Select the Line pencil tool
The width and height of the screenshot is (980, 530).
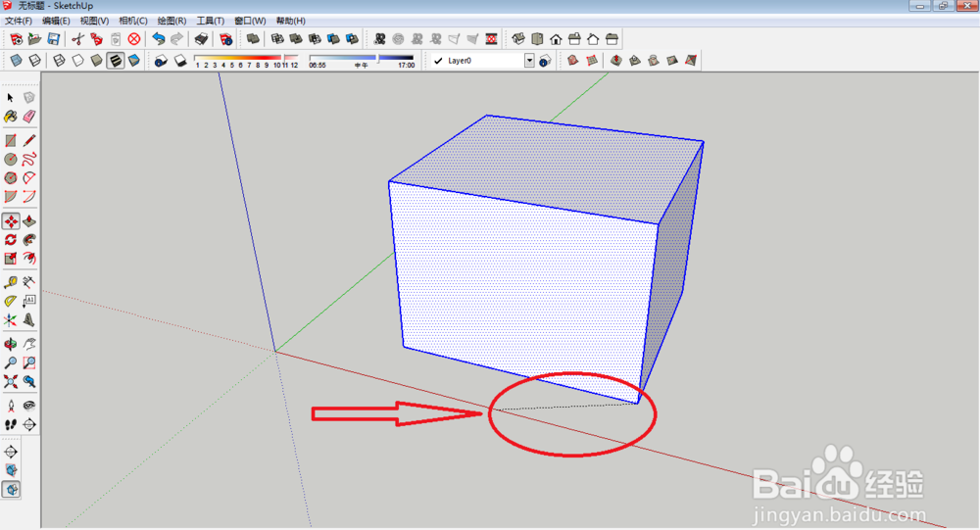(29, 141)
